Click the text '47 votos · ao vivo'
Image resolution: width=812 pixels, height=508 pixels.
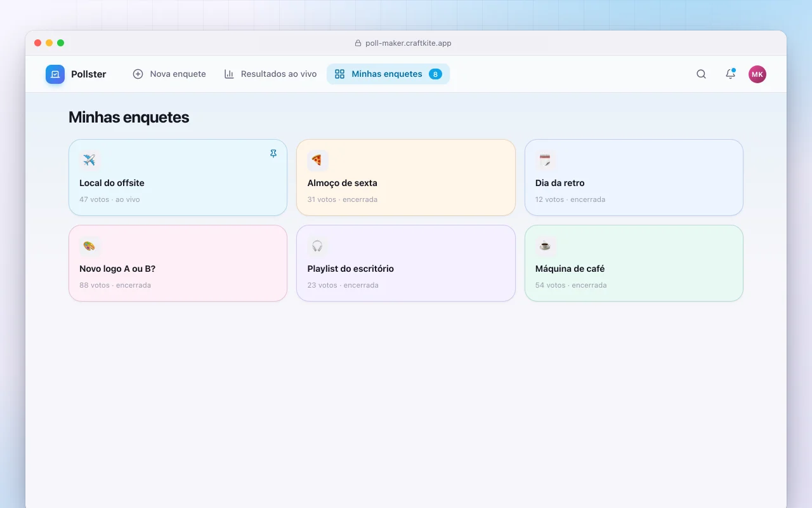110,199
